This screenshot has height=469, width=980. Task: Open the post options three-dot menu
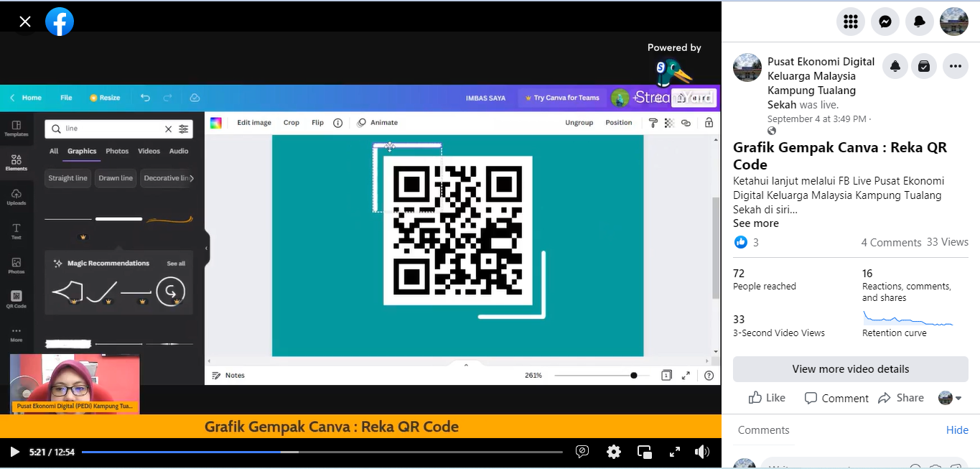pos(955,66)
